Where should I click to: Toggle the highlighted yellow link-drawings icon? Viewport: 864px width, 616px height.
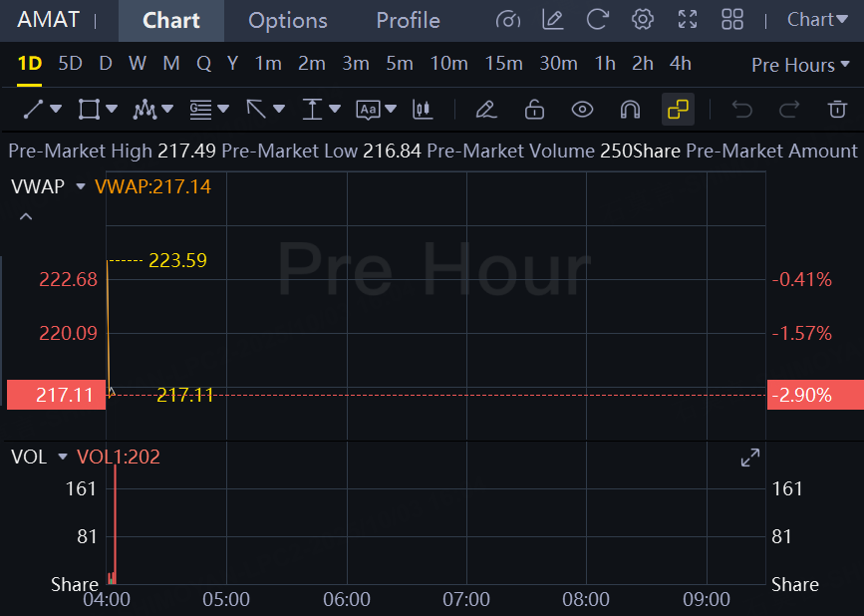point(678,109)
